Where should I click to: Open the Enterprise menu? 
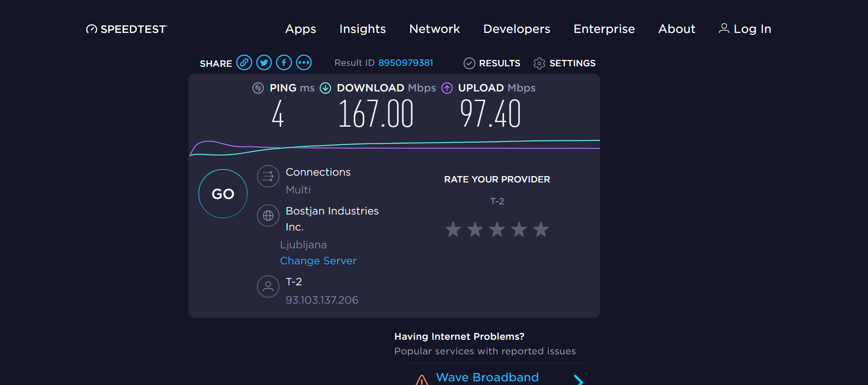pos(604,29)
